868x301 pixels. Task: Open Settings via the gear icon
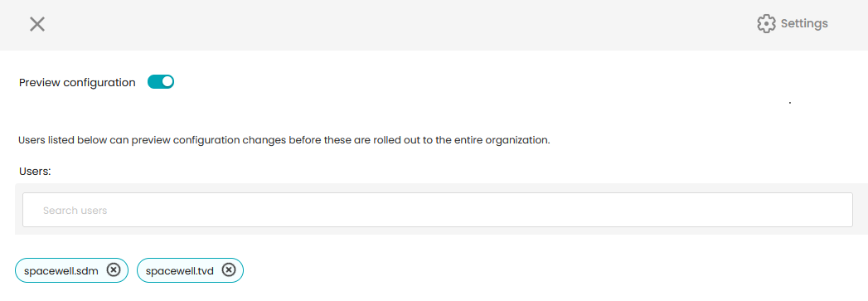point(766,24)
